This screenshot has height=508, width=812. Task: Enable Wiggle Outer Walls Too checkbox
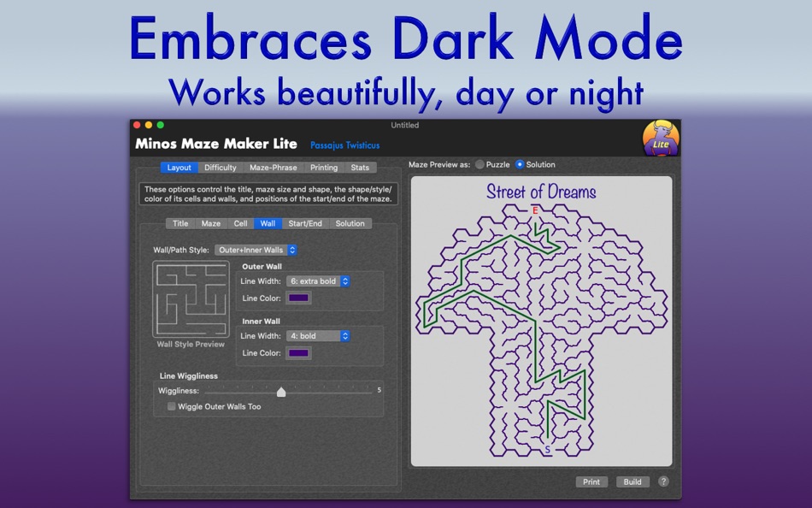pos(172,406)
